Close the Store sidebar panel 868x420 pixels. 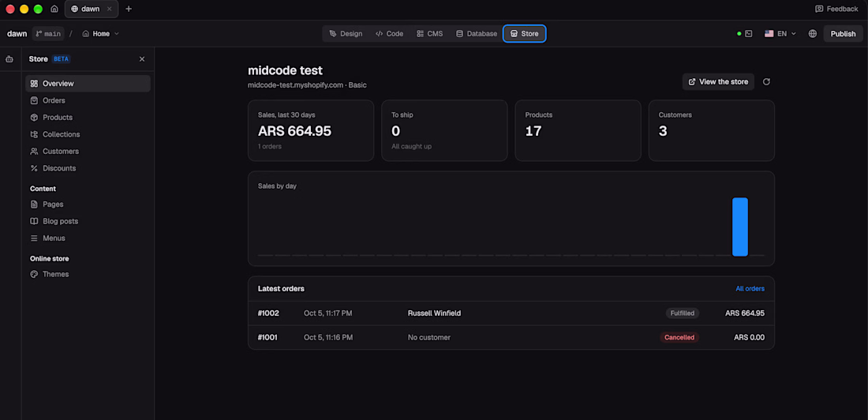tap(142, 58)
